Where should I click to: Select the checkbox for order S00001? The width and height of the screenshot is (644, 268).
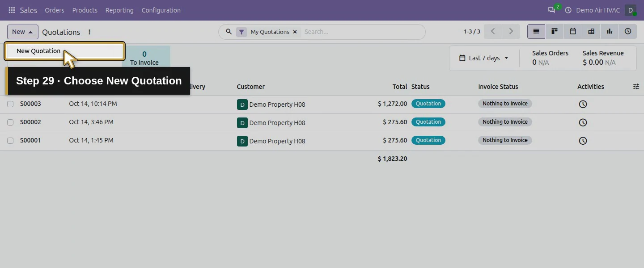click(10, 141)
